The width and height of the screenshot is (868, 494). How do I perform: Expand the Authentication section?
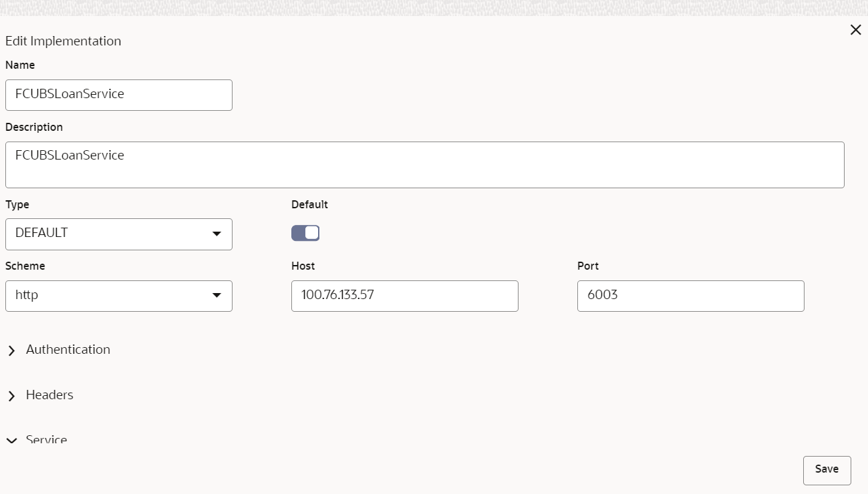coord(68,350)
